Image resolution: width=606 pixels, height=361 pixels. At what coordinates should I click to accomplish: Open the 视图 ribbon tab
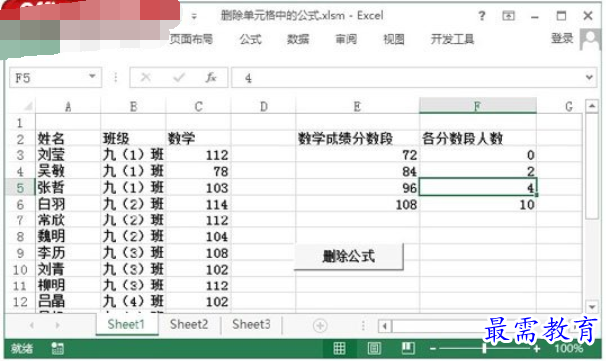[x=394, y=39]
